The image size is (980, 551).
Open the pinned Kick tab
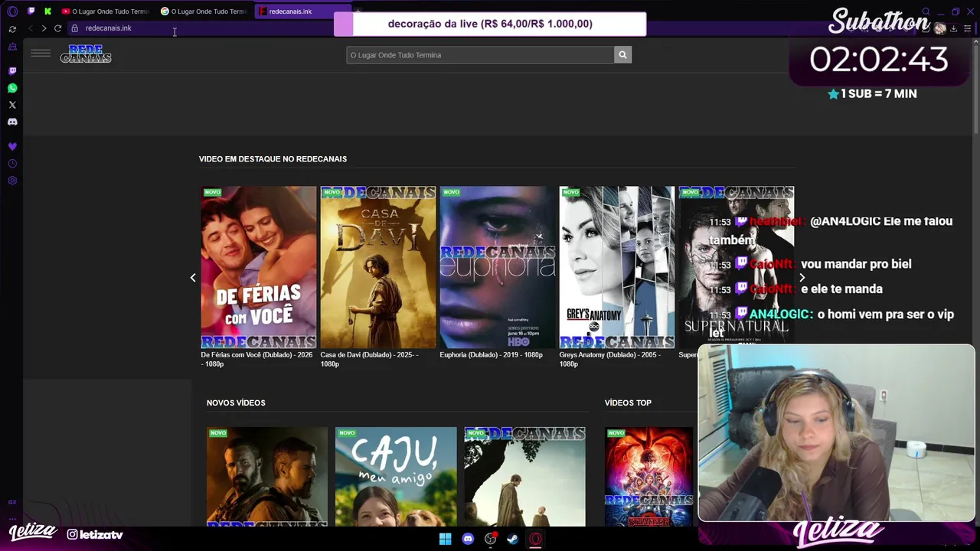coord(47,11)
